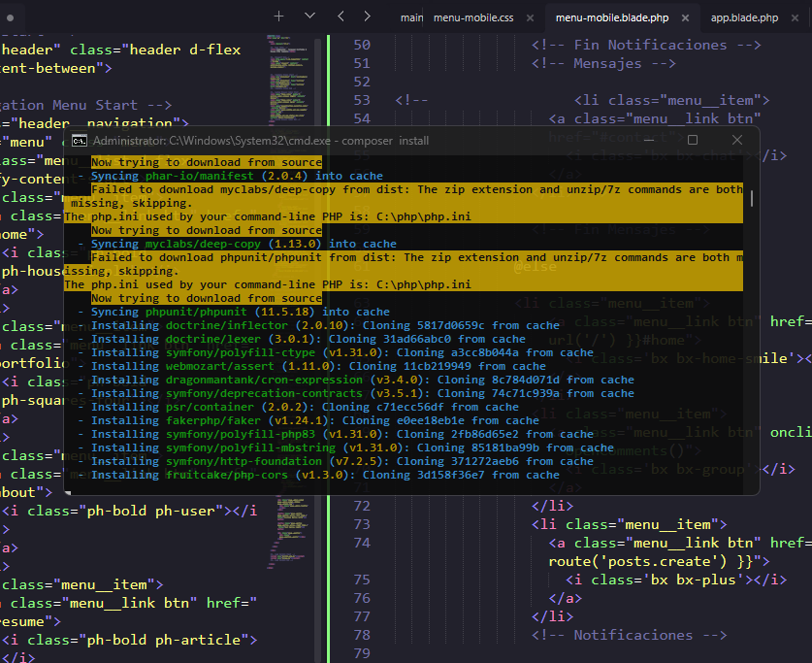Viewport: 812px width, 663px height.
Task: Click the cmd.exe icon in the title bar
Action: (80, 141)
